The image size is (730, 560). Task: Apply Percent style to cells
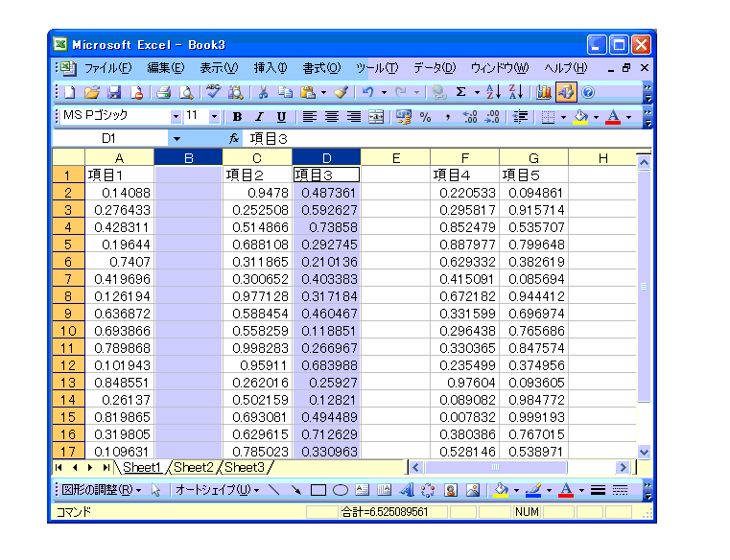point(425,117)
